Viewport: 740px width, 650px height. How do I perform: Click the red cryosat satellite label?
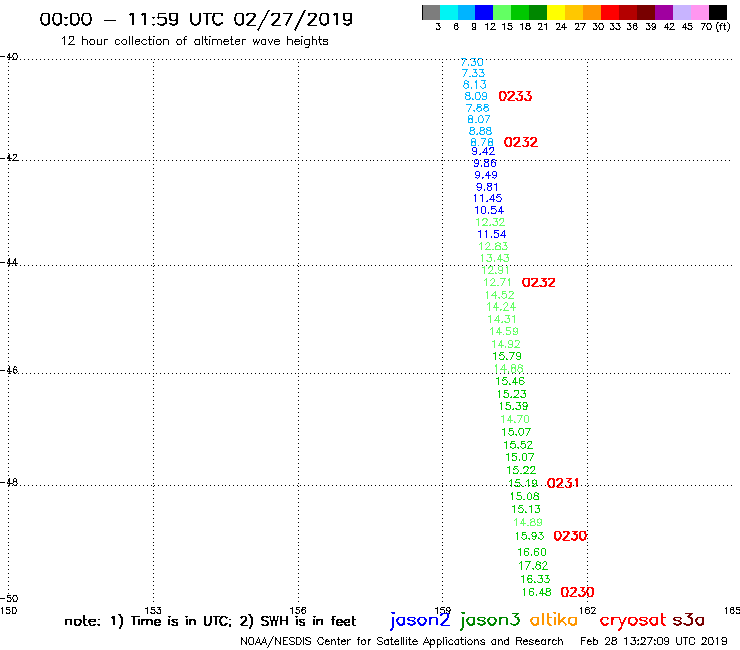click(x=633, y=621)
